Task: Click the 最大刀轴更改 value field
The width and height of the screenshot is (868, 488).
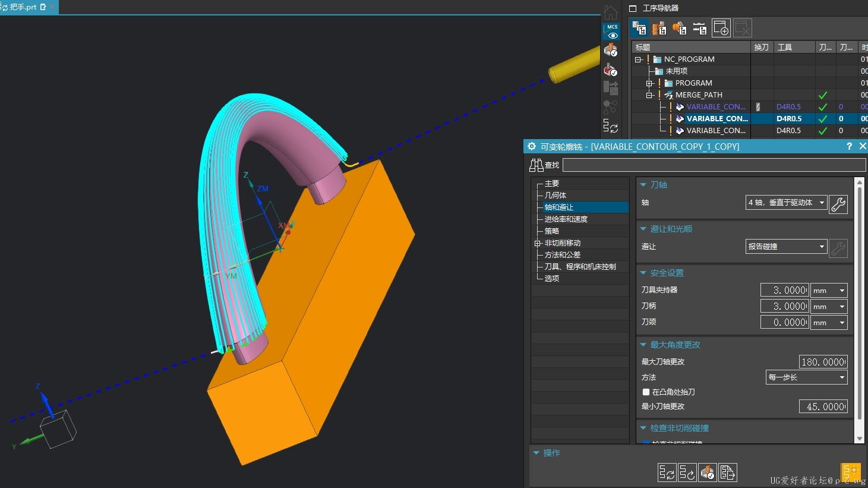Action: tap(823, 362)
